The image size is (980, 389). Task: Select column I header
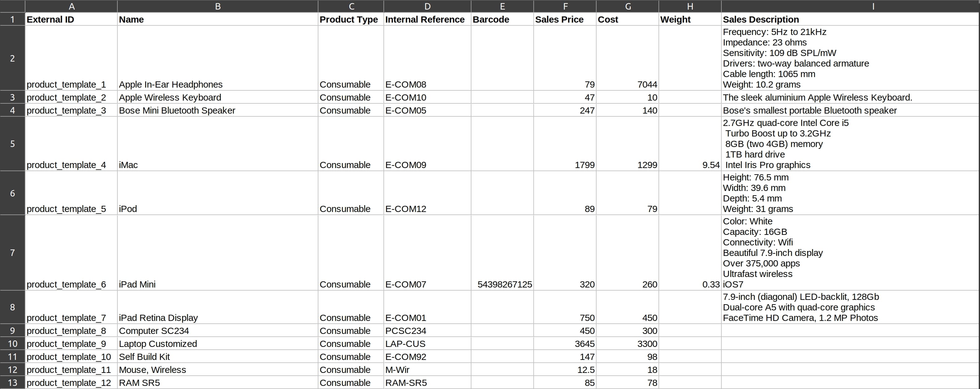pyautogui.click(x=851, y=6)
